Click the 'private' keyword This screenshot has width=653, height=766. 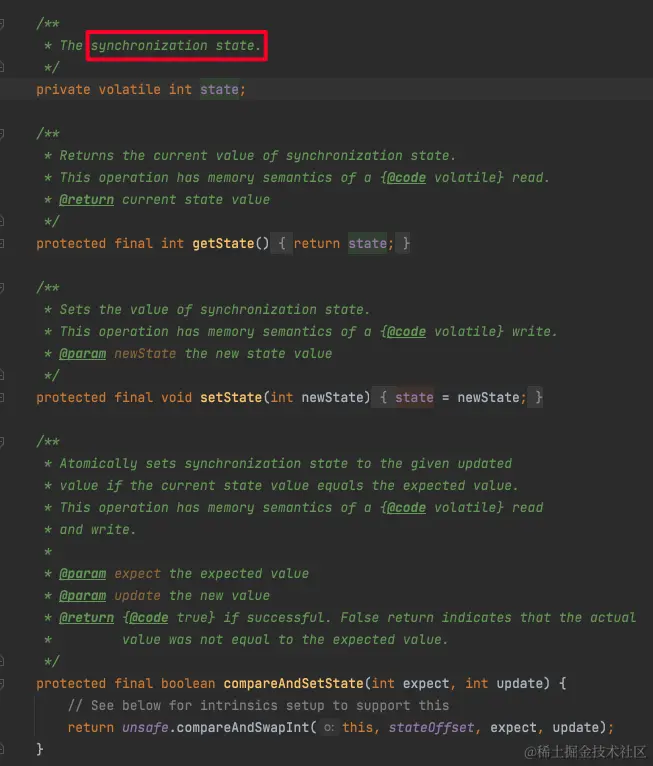(63, 89)
